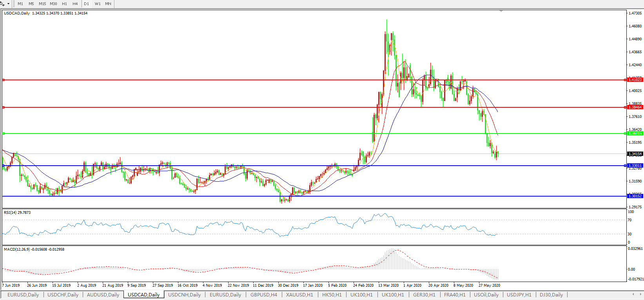Click the objects tool icon in the toolbar

coord(3,4)
